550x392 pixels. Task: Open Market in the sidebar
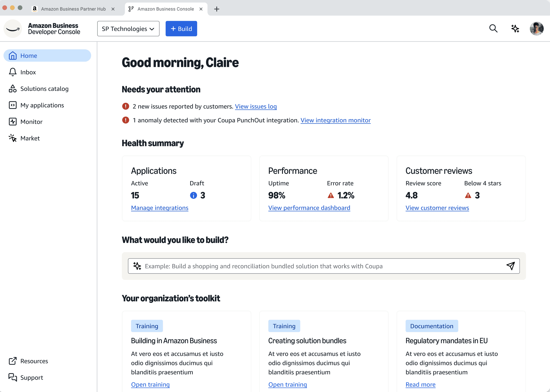click(x=30, y=138)
